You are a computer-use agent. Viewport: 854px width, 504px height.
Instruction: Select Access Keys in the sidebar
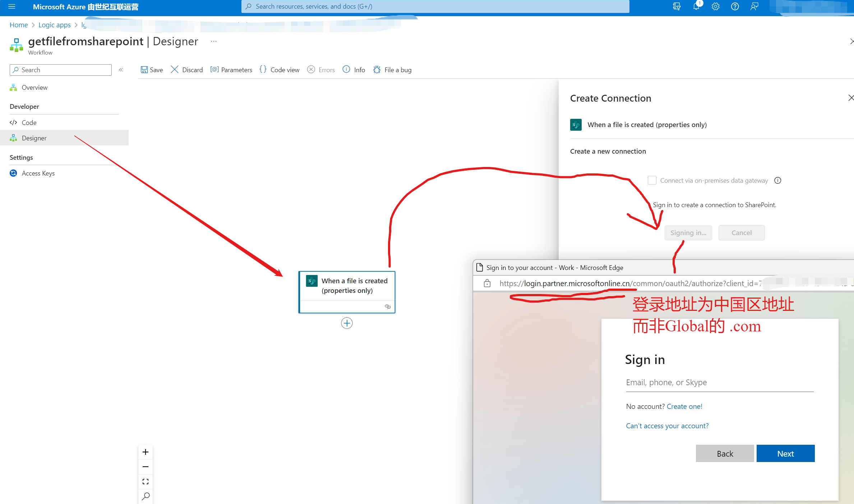38,173
